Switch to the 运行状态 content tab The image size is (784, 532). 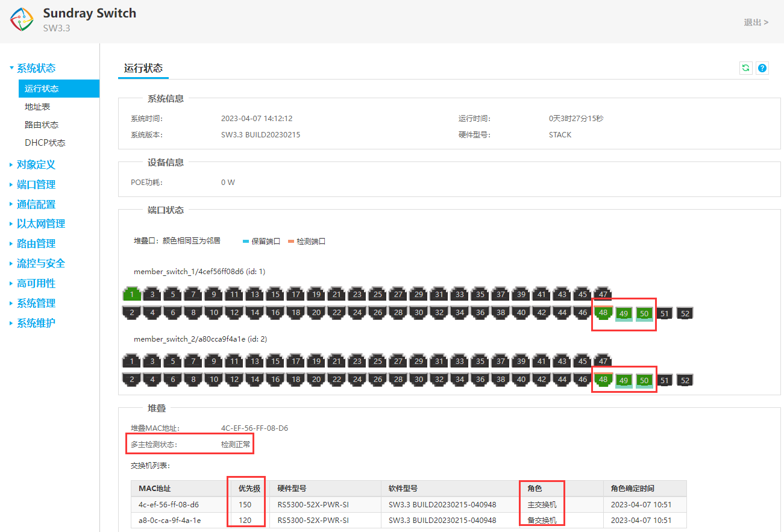[x=143, y=68]
